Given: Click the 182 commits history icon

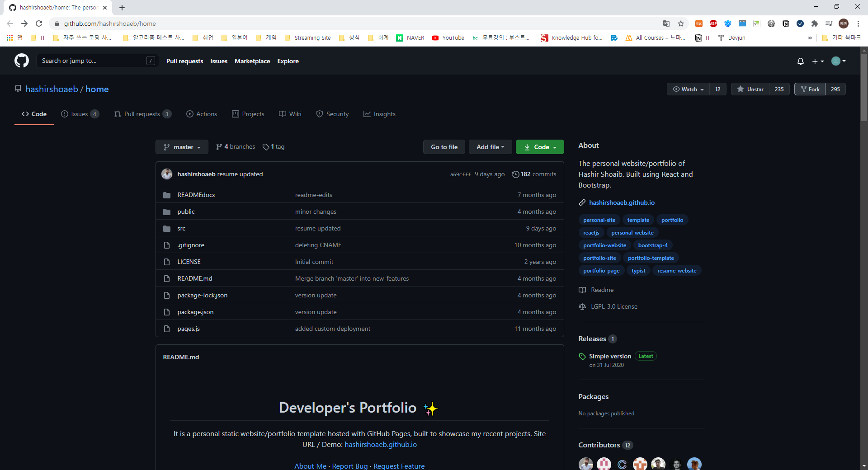Looking at the screenshot, I should tap(515, 174).
